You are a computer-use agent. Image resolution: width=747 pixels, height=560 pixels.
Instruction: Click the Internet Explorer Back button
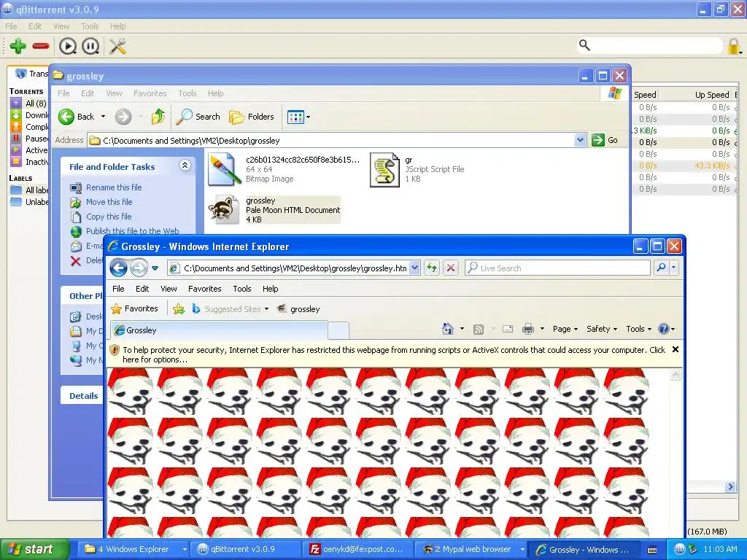tap(119, 268)
